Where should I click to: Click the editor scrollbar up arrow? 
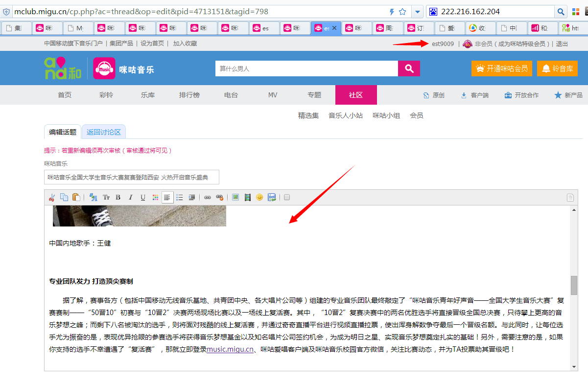tap(574, 210)
